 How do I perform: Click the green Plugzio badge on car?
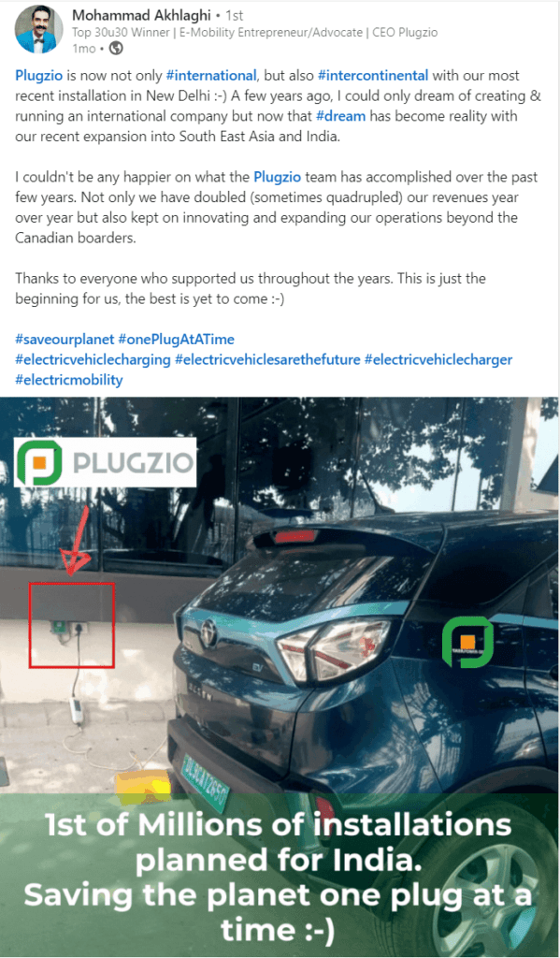coord(467,642)
